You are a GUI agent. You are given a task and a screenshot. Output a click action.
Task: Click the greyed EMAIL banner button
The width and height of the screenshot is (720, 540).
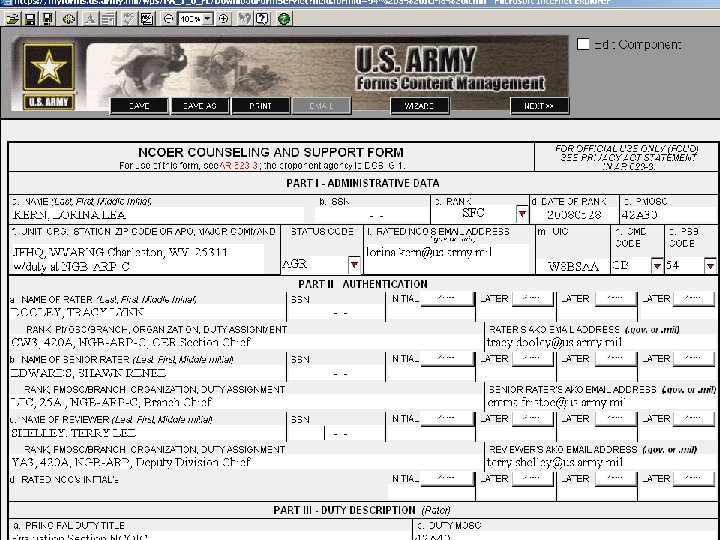click(x=321, y=106)
